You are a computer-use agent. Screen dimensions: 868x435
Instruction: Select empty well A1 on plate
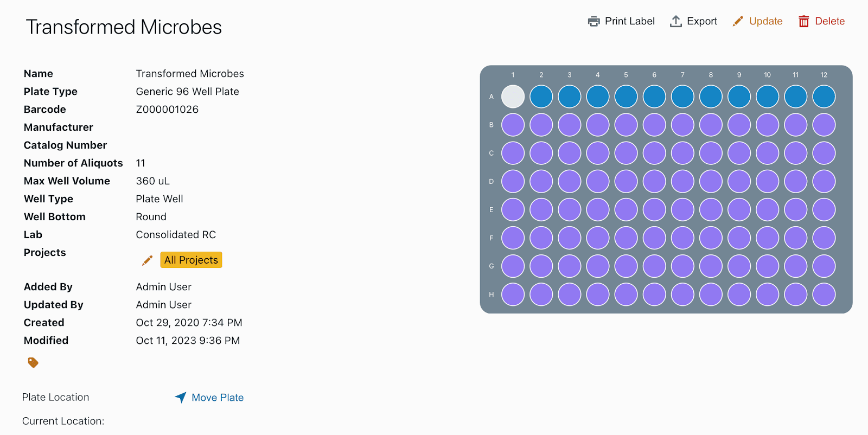click(x=513, y=97)
